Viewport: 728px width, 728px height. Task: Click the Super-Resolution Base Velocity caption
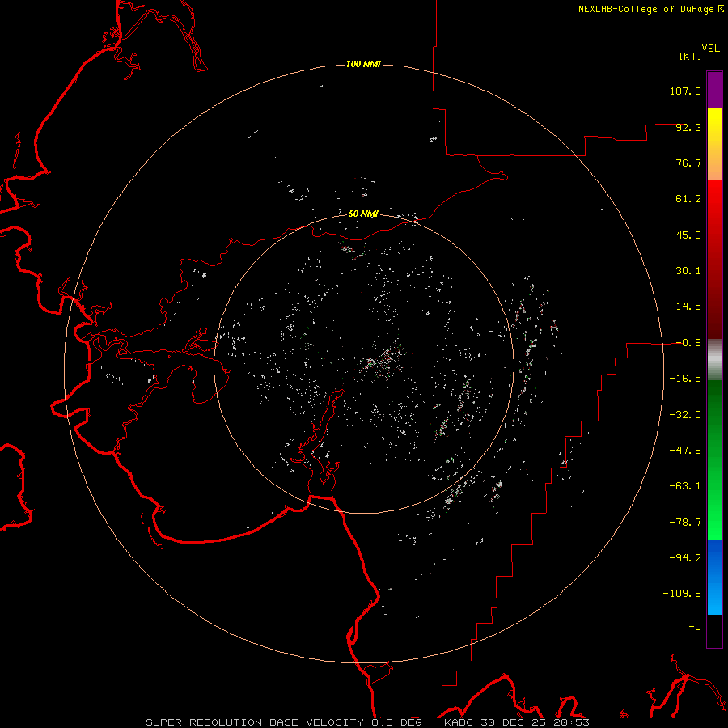[368, 722]
